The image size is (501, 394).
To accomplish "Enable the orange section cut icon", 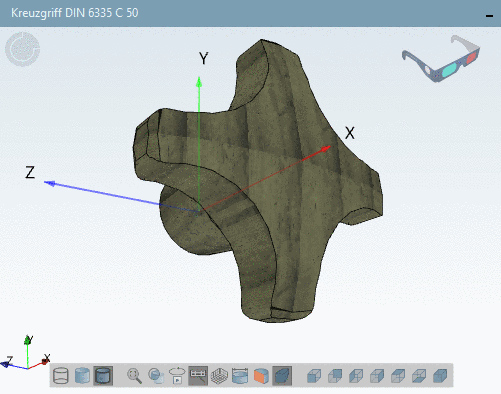I will [261, 376].
